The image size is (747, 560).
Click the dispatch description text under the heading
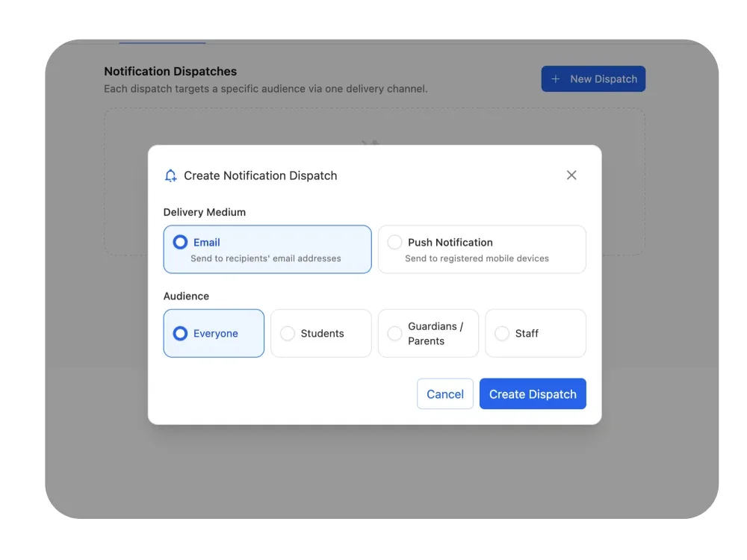266,89
